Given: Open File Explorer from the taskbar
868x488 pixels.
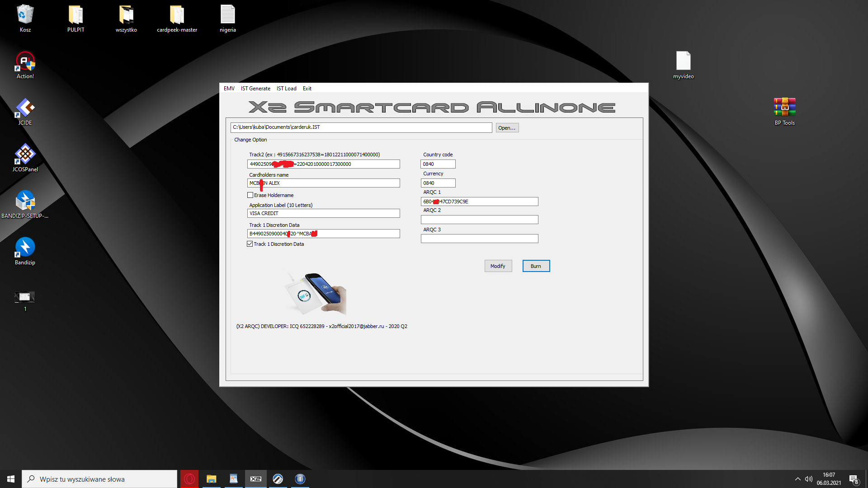Looking at the screenshot, I should [x=211, y=479].
